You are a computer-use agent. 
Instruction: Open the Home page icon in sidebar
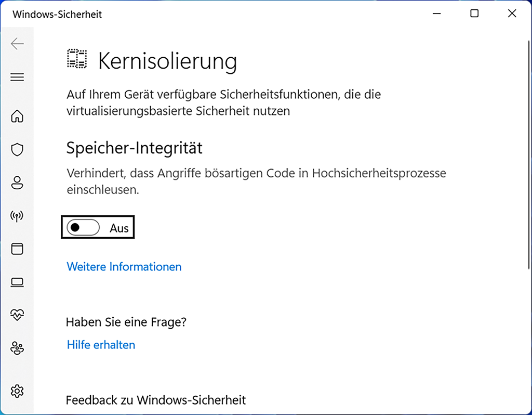click(17, 116)
